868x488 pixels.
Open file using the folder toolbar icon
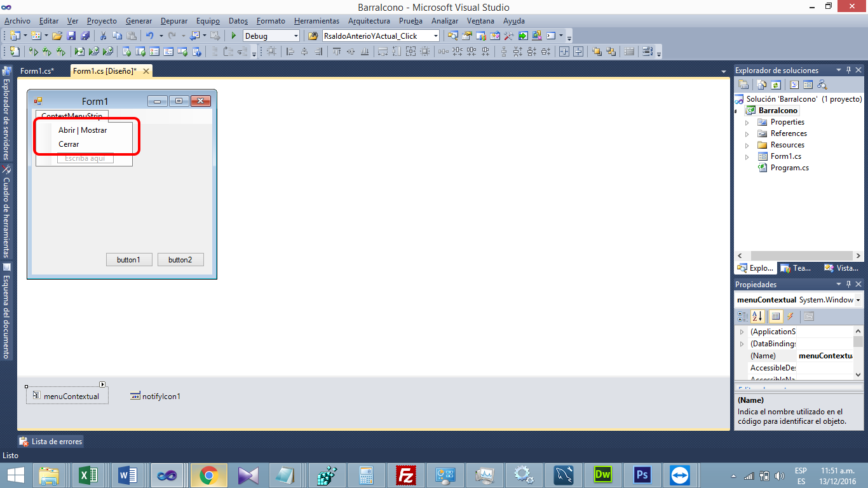click(57, 36)
